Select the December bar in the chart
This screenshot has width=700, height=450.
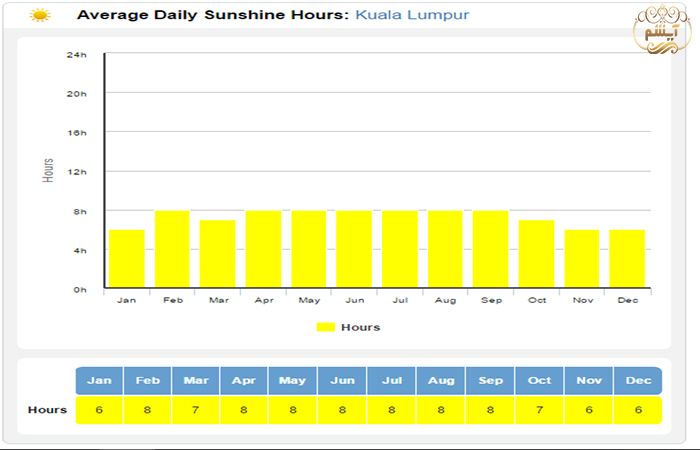[x=627, y=259]
